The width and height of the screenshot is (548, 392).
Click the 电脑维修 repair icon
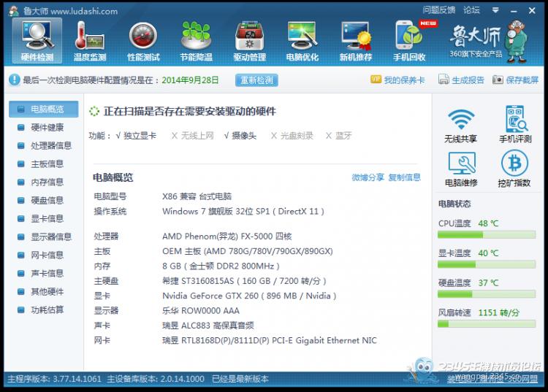click(460, 169)
